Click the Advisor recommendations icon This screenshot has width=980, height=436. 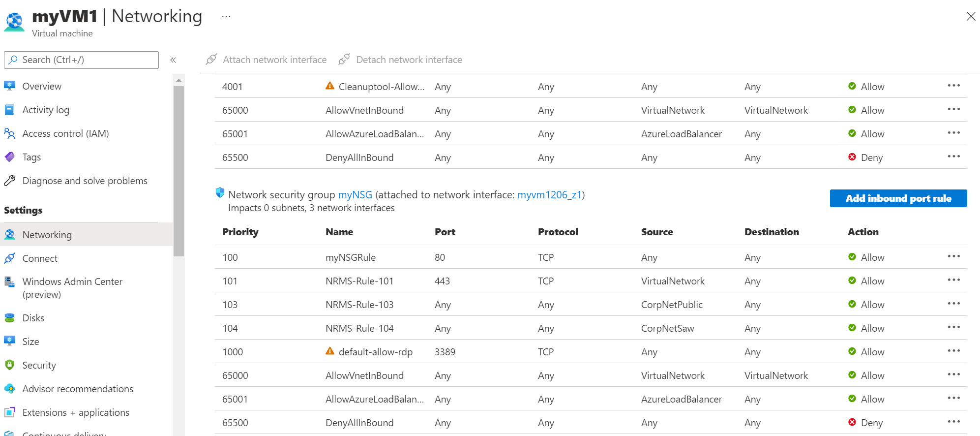pyautogui.click(x=9, y=389)
